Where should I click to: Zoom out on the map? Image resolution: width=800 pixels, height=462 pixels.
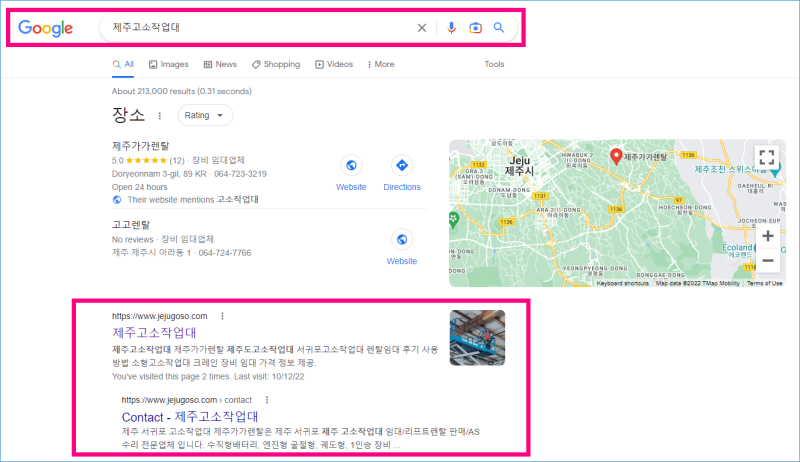768,261
